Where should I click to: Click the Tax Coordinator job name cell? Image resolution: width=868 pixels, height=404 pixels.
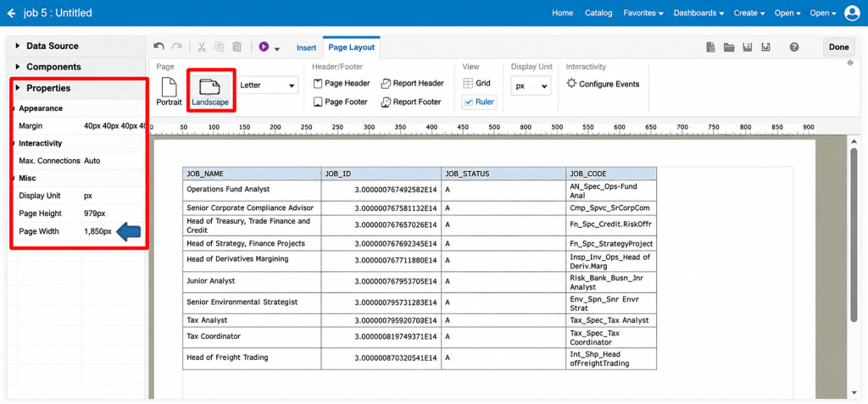pyautogui.click(x=251, y=338)
